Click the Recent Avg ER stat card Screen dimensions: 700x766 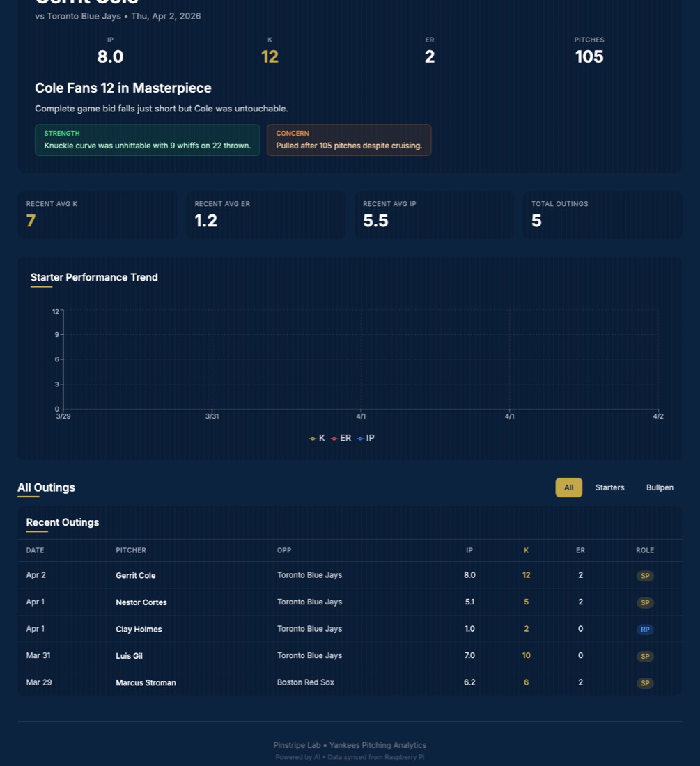tap(266, 215)
